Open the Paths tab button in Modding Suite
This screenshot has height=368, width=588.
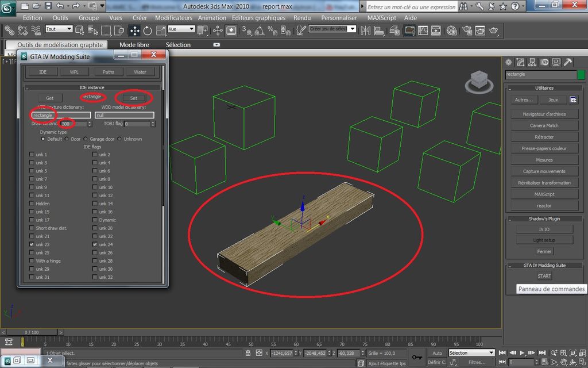[x=109, y=72]
